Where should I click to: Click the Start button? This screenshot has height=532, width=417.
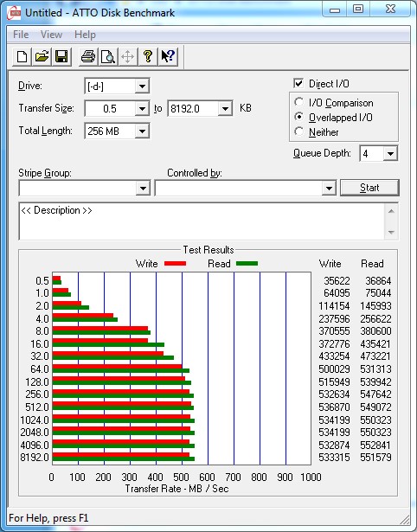(x=369, y=188)
